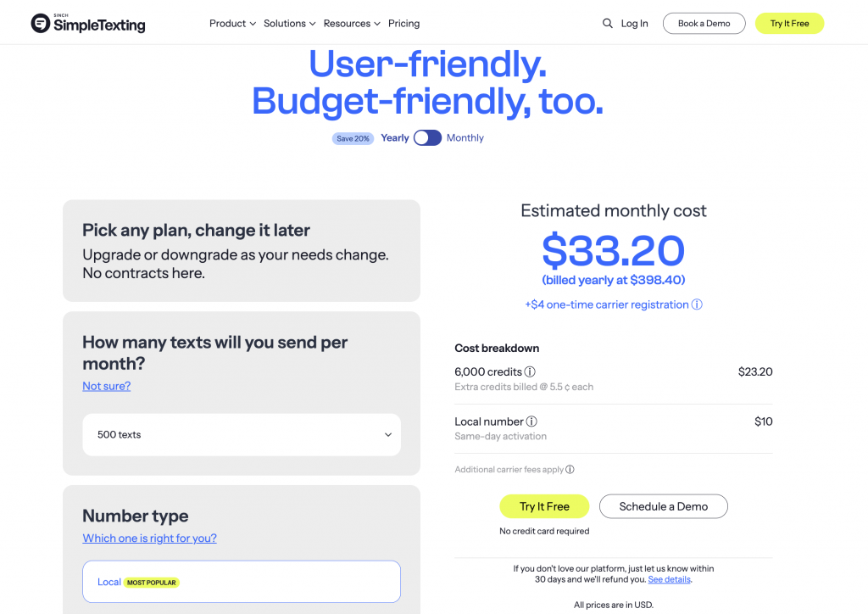Open the "See details" refund link
Image resolution: width=868 pixels, height=614 pixels.
670,580
